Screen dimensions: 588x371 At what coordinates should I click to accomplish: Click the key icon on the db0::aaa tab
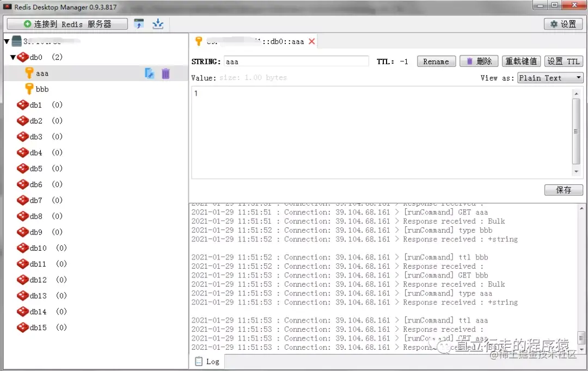[x=199, y=41]
